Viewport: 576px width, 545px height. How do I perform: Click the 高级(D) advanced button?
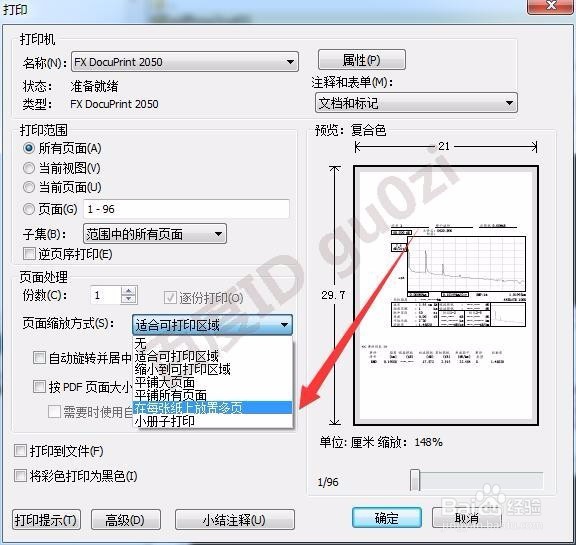126,520
